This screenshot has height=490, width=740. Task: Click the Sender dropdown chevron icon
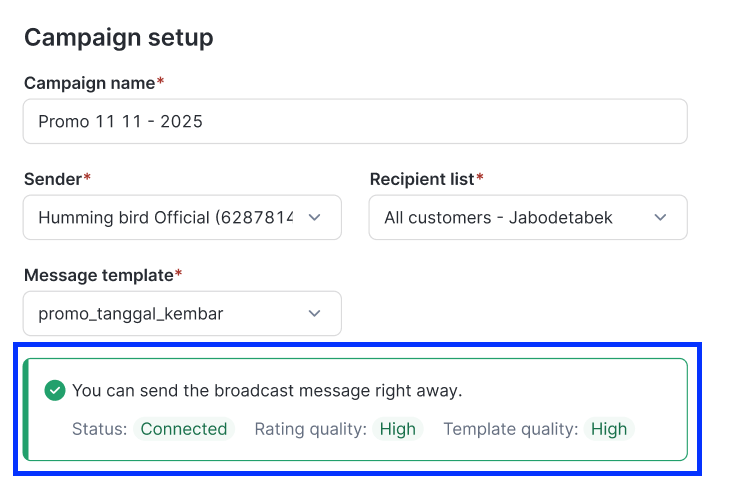(x=314, y=217)
